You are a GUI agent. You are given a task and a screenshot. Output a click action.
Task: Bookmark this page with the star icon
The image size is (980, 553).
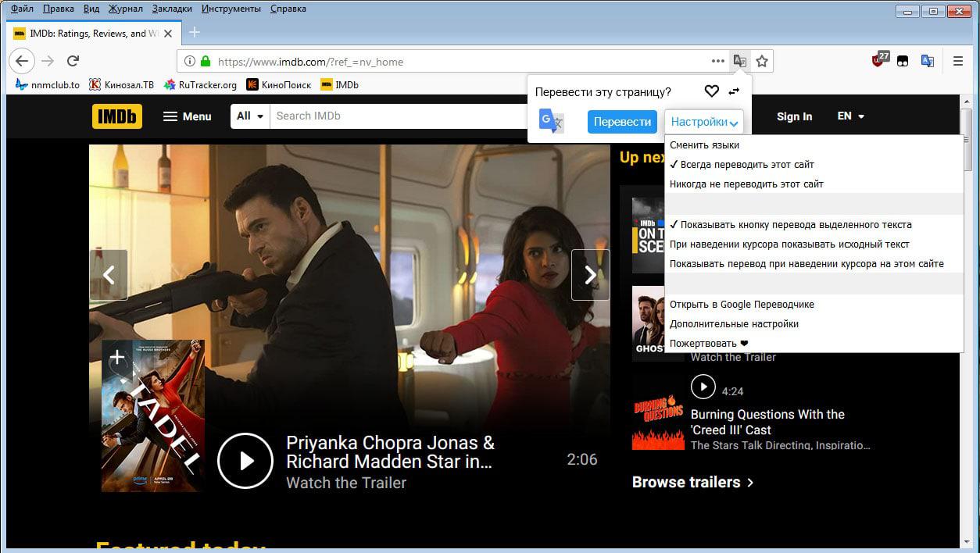coord(762,61)
